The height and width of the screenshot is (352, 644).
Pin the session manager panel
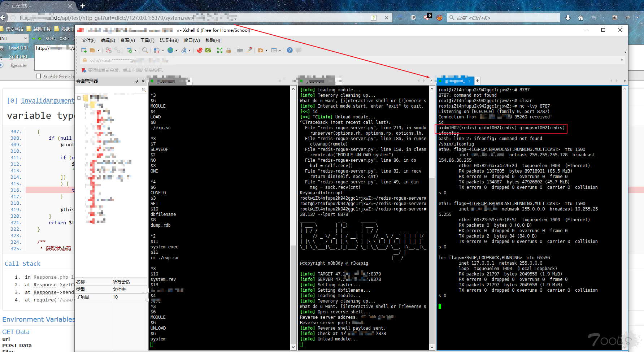pyautogui.click(x=136, y=81)
